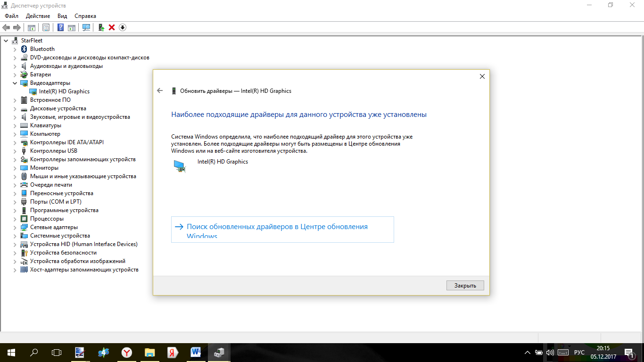Select the Контроллеры USB item

tap(53, 151)
